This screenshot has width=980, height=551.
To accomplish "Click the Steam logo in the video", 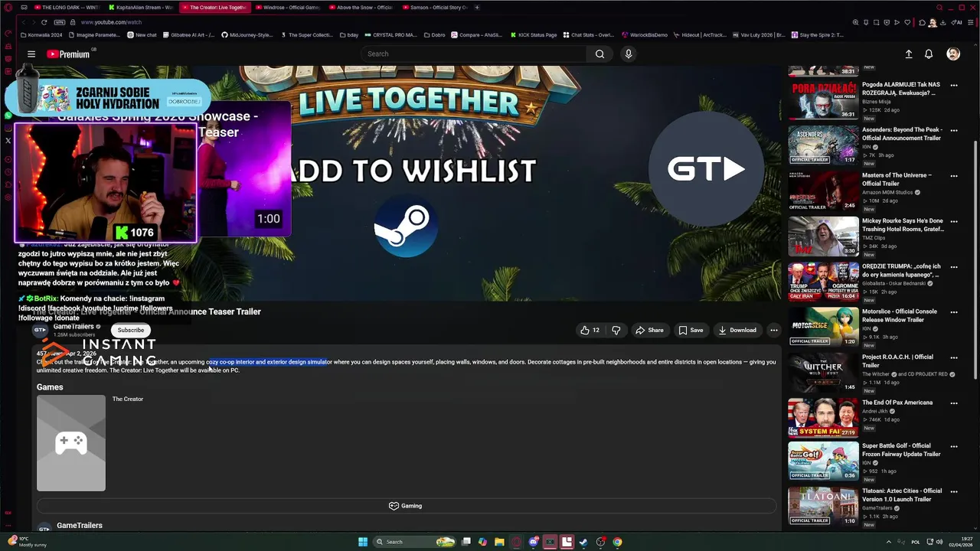I will coord(406,226).
